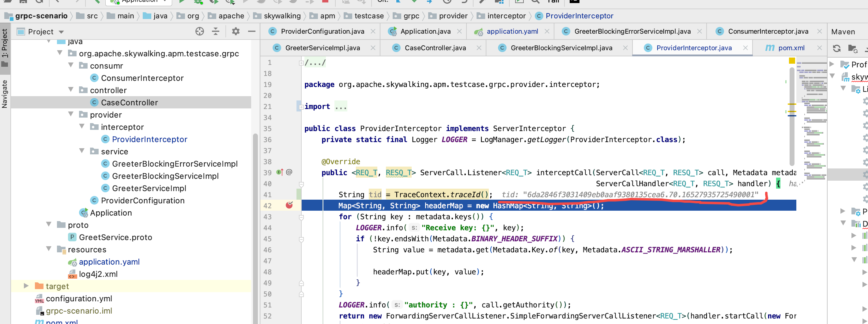
Task: Start debugging with the Debug bug icon
Action: pyautogui.click(x=198, y=2)
